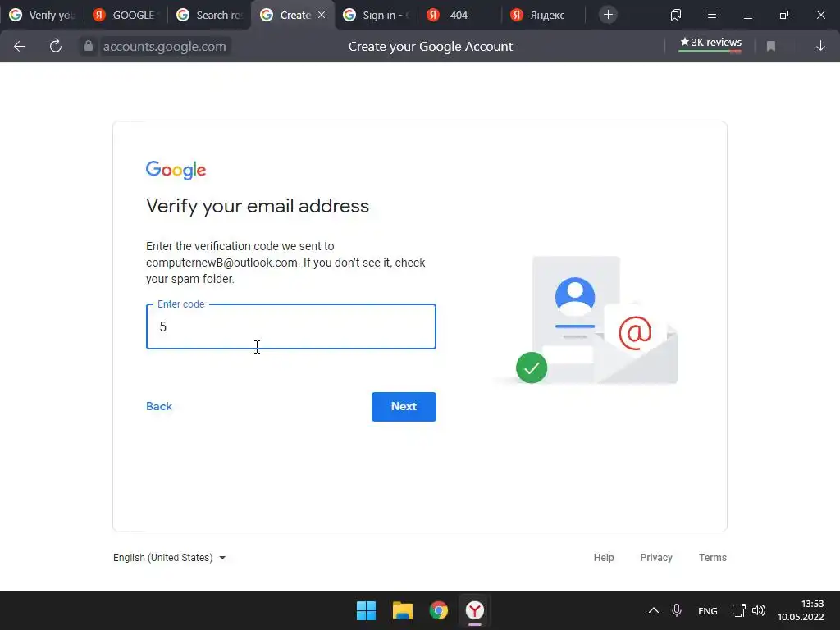Open the downloads arrow icon

[x=820, y=47]
